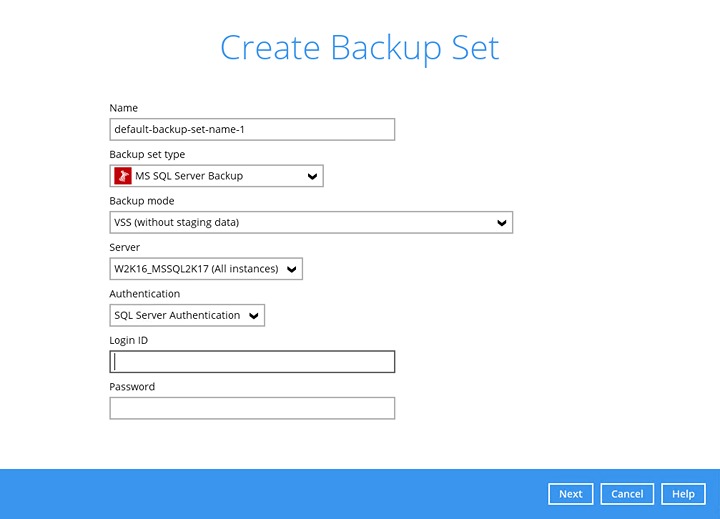This screenshot has width=720, height=519.
Task: Click the 'W2K16_MSSQL2K17 (All instances)' value
Action: 195,269
